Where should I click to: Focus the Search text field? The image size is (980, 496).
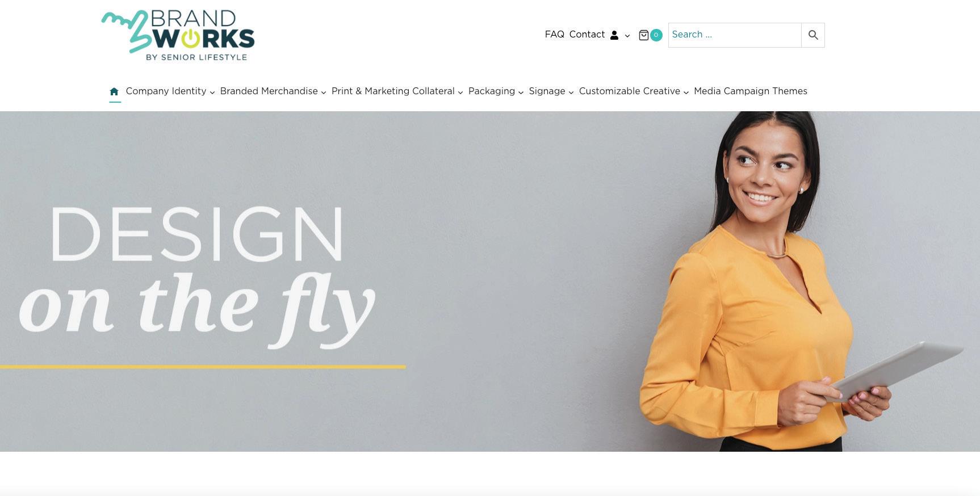click(x=735, y=35)
